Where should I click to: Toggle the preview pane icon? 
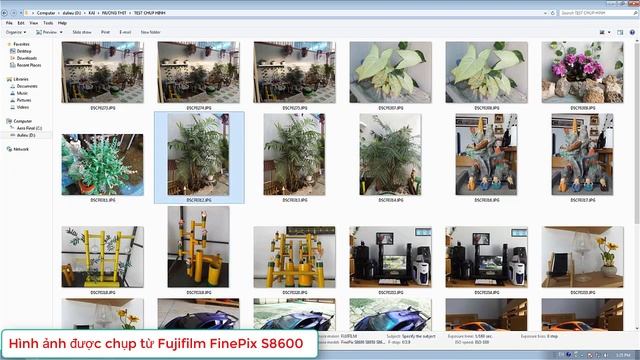pos(620,32)
